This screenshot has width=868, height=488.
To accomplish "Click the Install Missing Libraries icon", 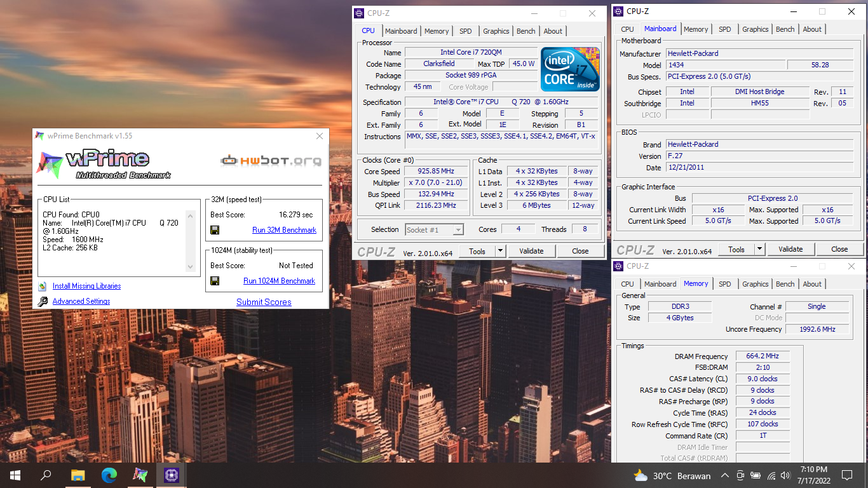I will click(x=43, y=287).
